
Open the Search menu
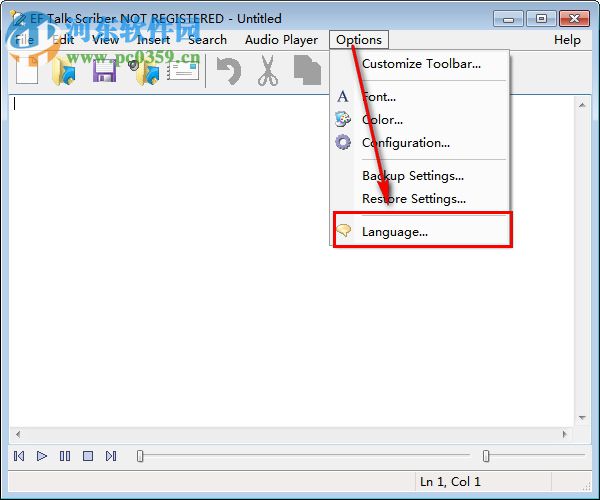coord(207,40)
